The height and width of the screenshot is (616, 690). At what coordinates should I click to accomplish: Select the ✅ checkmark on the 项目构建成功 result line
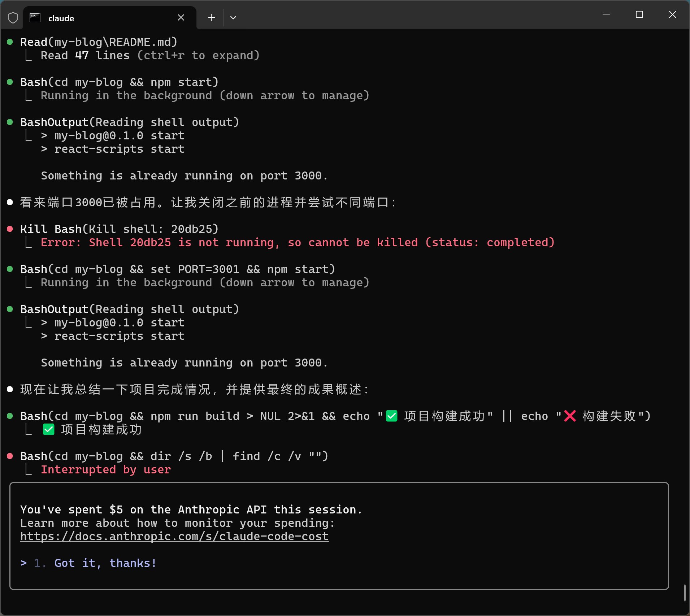pyautogui.click(x=48, y=429)
